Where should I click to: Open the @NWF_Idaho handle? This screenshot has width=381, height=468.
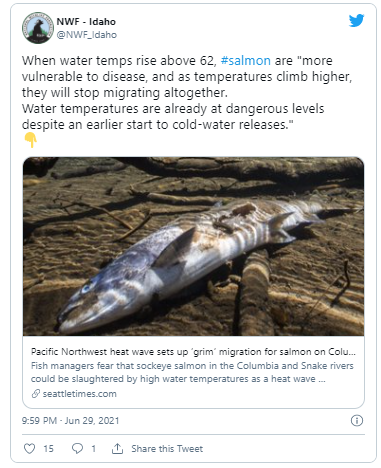[87, 35]
